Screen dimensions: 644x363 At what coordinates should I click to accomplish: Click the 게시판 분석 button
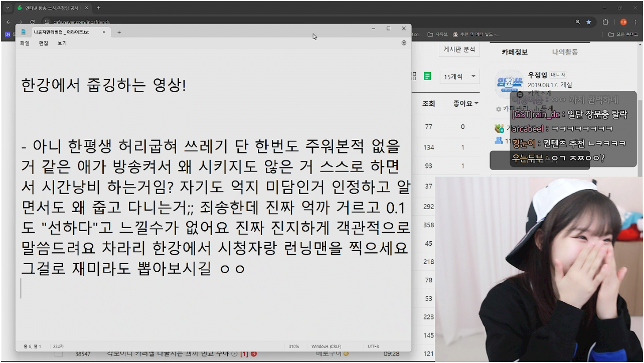[x=459, y=49]
